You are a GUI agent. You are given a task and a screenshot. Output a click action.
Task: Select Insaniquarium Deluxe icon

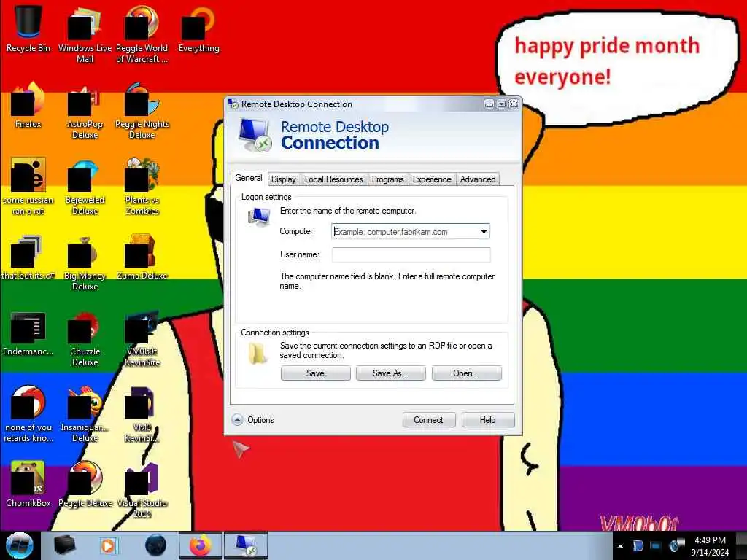(x=85, y=414)
